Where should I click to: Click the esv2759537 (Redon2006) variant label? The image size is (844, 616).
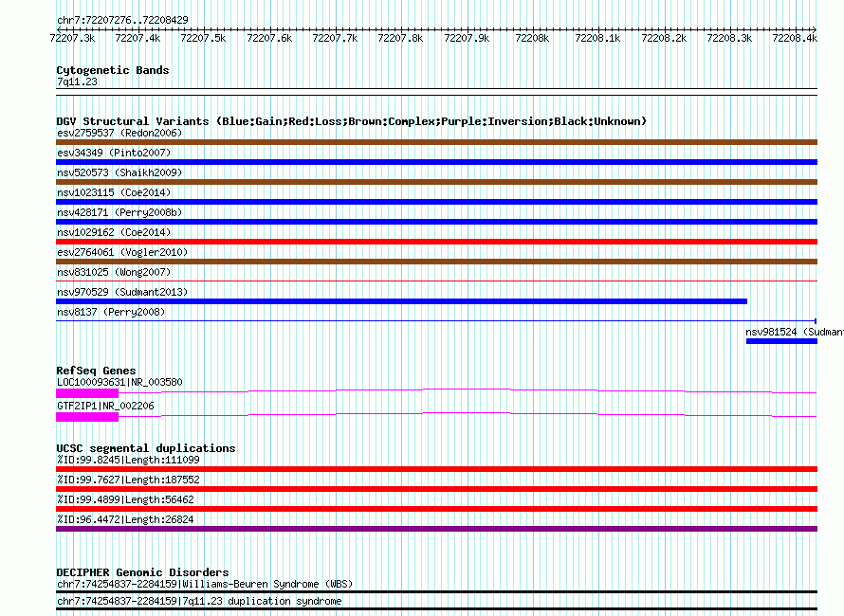(x=119, y=133)
